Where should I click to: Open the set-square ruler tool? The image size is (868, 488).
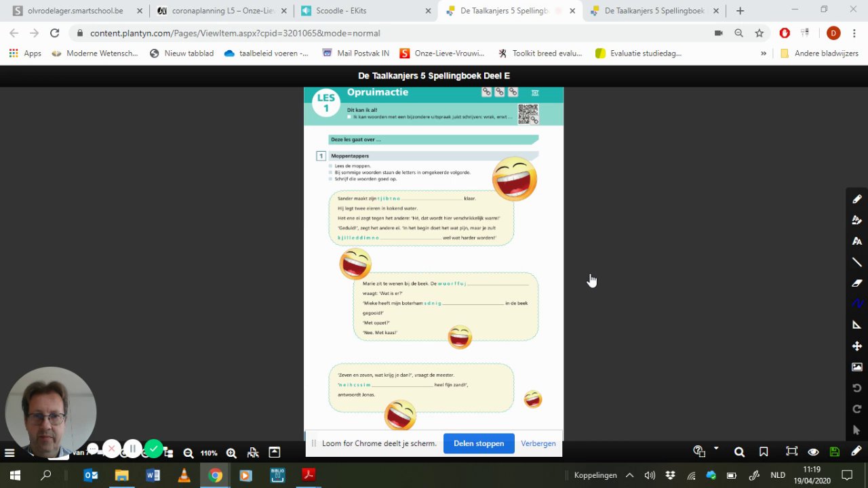coord(857,325)
